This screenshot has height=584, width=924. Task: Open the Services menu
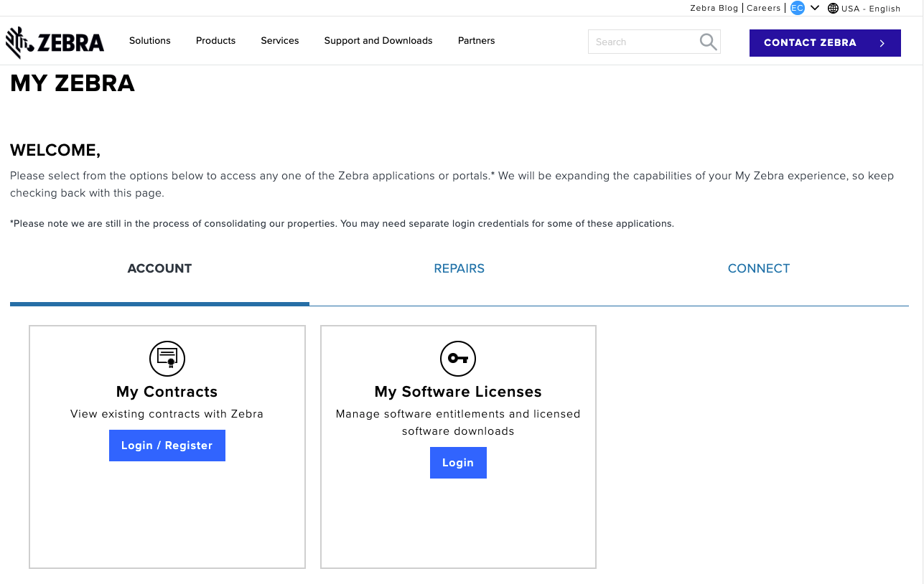[280, 41]
